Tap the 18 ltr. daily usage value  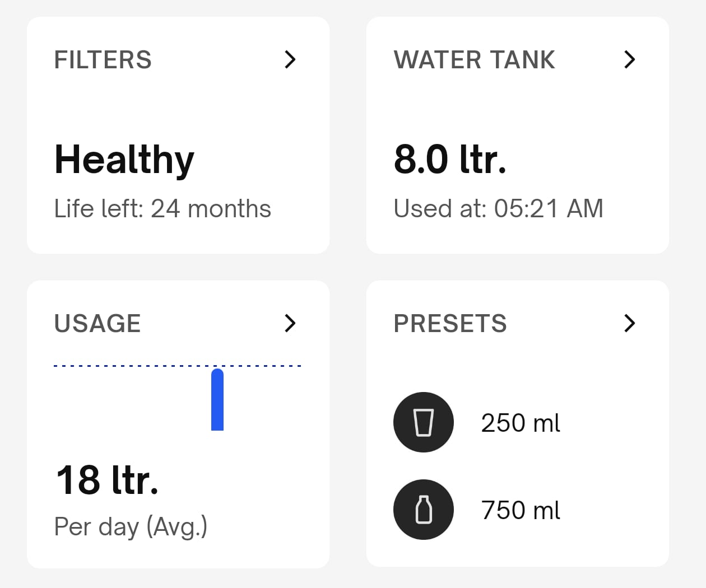coord(107,480)
